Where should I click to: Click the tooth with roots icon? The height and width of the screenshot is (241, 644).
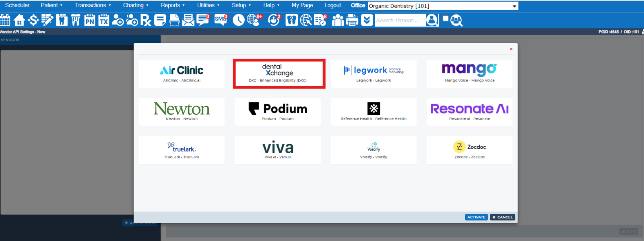76,20
